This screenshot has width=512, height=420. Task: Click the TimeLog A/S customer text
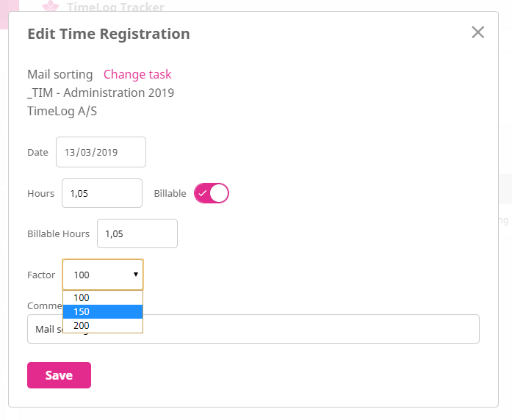click(x=62, y=112)
